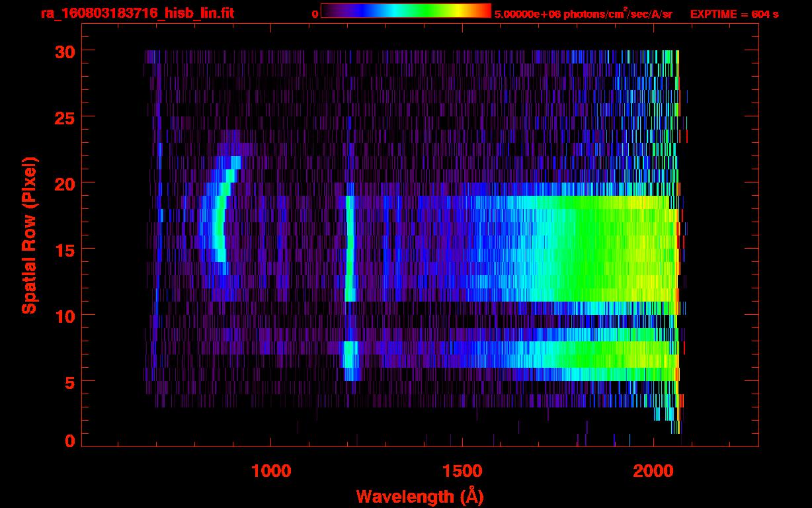Image resolution: width=812 pixels, height=508 pixels.
Task: Click the 5.00000e+06 photons/cm²/sec/Å/sr label
Action: pyautogui.click(x=583, y=13)
